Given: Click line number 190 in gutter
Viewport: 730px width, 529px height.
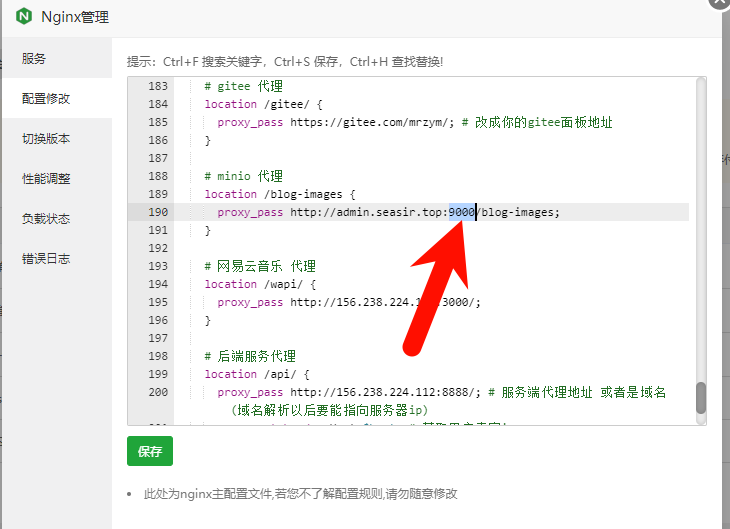Looking at the screenshot, I should [158, 212].
